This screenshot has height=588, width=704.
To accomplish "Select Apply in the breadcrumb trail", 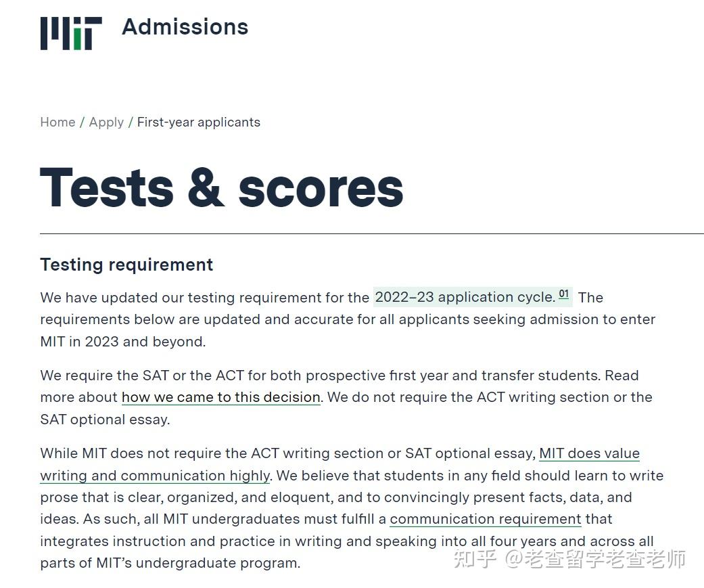I will [106, 122].
